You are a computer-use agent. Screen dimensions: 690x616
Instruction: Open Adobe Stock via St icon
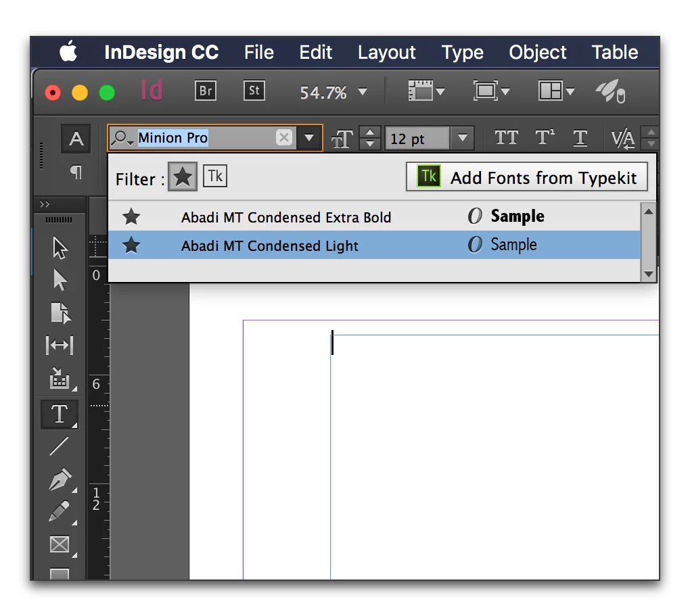(254, 91)
